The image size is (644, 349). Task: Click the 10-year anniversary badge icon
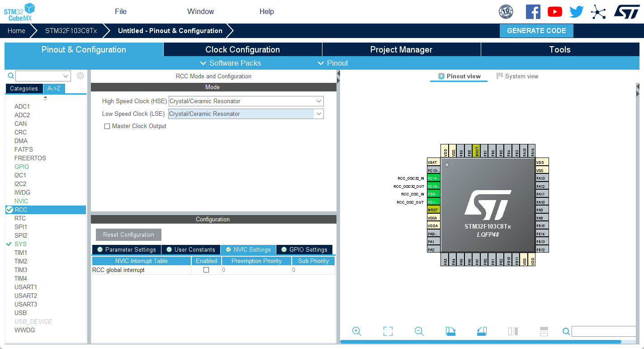pyautogui.click(x=506, y=12)
